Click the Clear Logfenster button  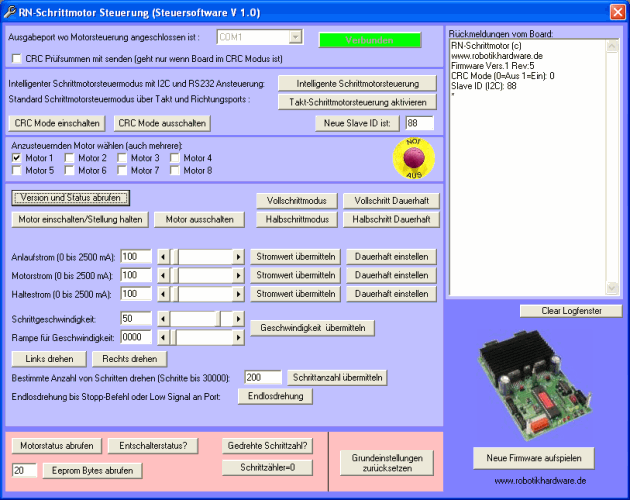click(570, 311)
